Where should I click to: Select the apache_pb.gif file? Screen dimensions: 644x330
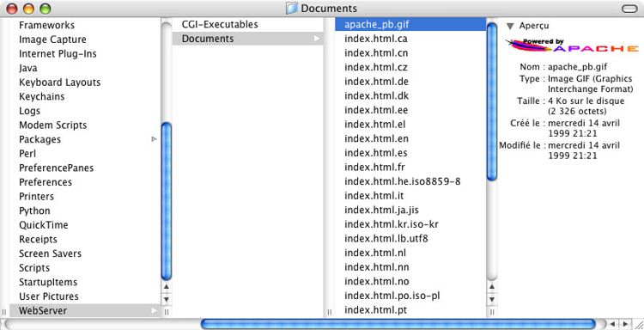[410, 24]
